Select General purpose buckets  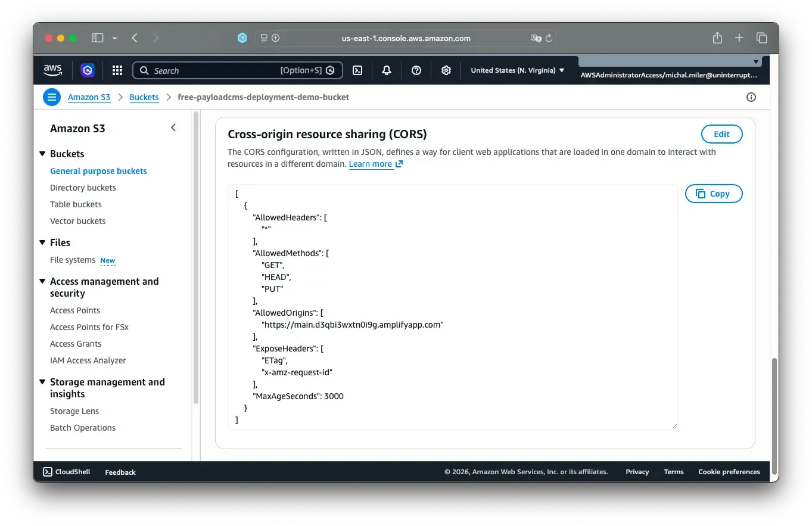[98, 171]
